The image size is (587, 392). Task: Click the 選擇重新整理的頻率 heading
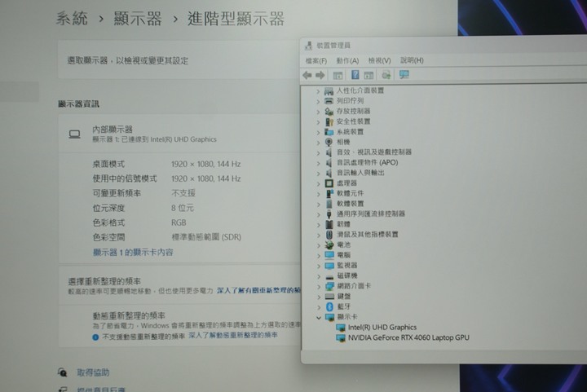tap(104, 281)
